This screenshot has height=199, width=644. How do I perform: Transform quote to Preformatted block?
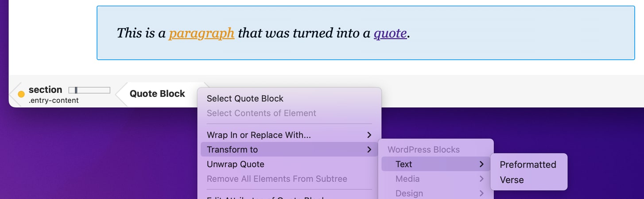click(528, 165)
